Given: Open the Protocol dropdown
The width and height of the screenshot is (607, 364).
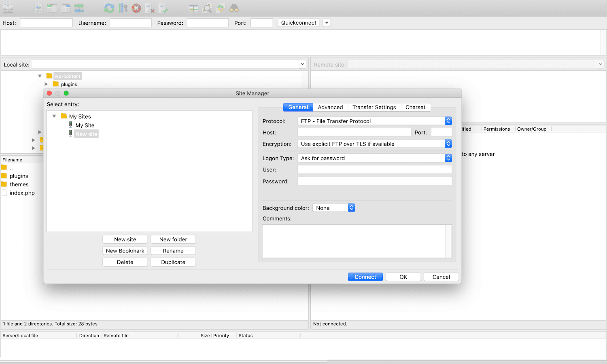Looking at the screenshot, I should pyautogui.click(x=448, y=121).
